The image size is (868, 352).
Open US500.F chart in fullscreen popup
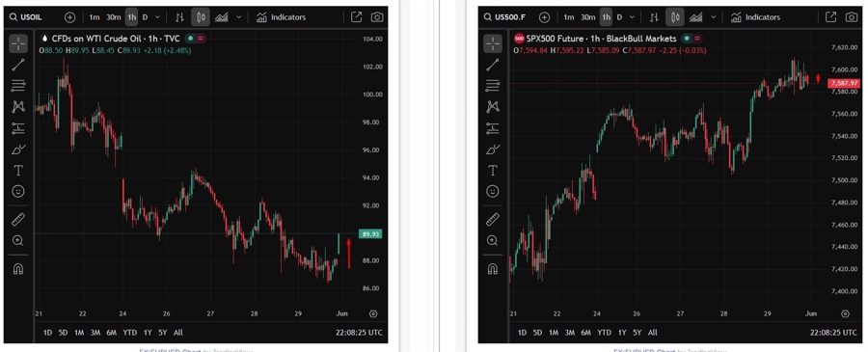(831, 17)
